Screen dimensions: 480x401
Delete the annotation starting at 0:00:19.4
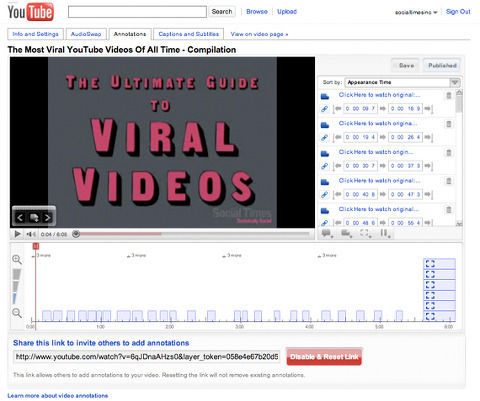(x=449, y=124)
